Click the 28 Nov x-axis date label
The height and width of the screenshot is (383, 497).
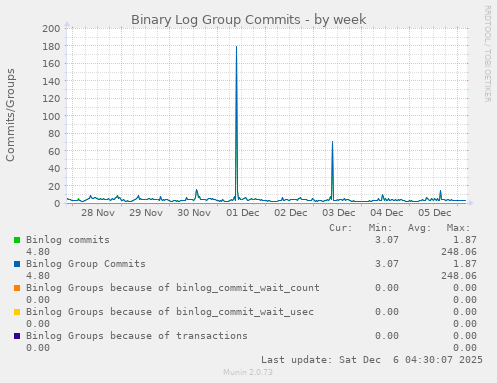[x=98, y=213]
